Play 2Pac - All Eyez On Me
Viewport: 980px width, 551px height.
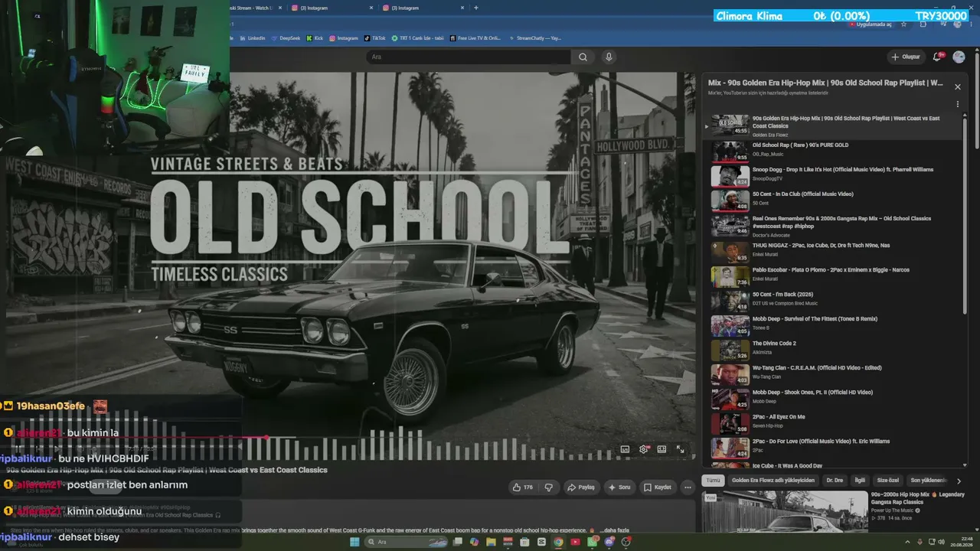(x=834, y=423)
